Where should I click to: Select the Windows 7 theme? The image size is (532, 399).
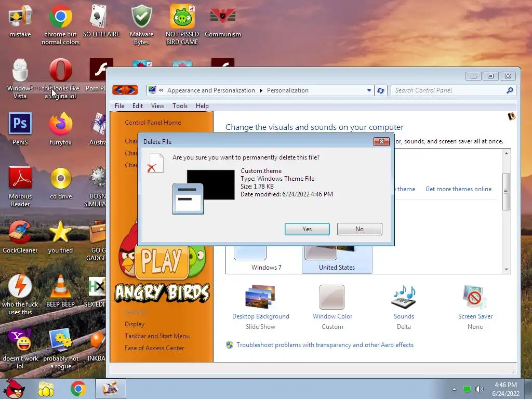pyautogui.click(x=267, y=260)
